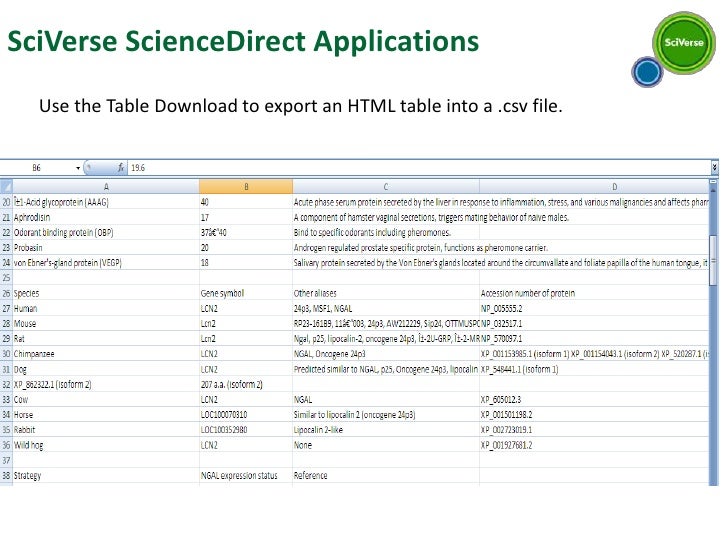Select cell 'Aphrodisin'
Viewport: 728px width, 546px height.
pyautogui.click(x=106, y=217)
